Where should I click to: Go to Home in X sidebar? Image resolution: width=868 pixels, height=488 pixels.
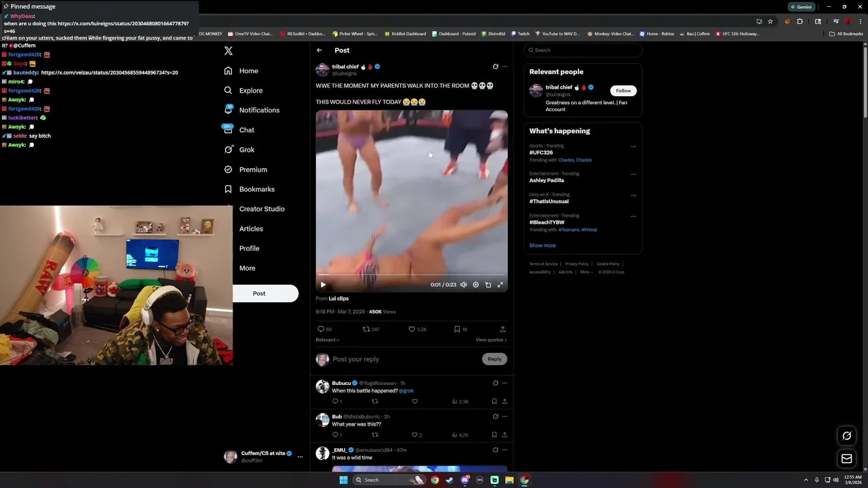click(241, 70)
